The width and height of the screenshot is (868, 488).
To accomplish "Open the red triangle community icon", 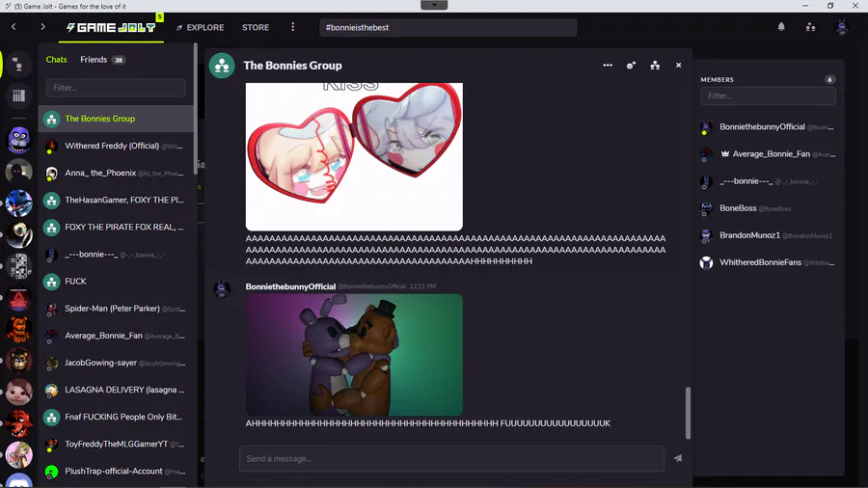I will (19, 298).
